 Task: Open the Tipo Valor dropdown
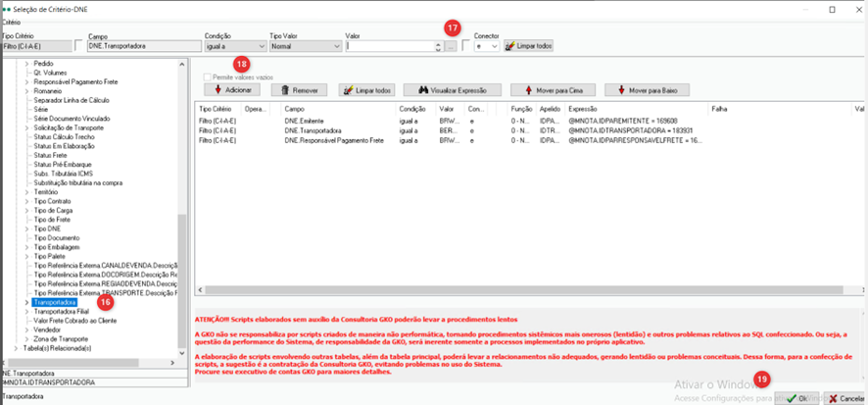336,46
